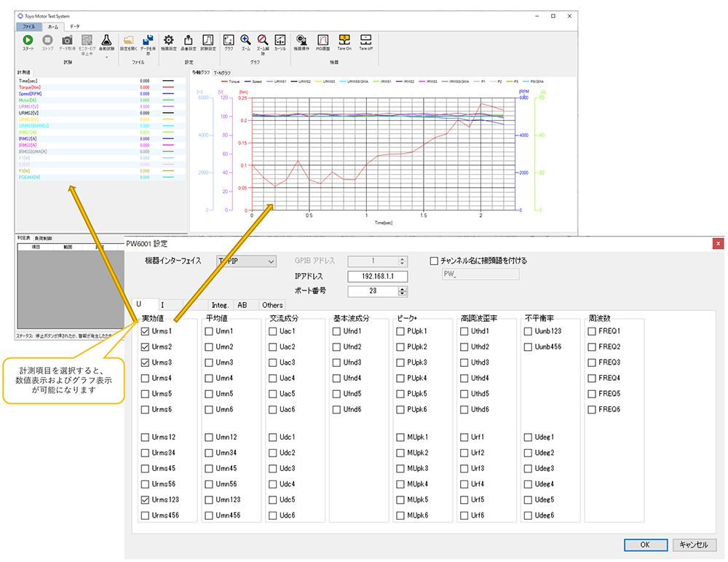Open PID調整 tuning icon
Viewport: 728px width, 562px height.
[323, 40]
